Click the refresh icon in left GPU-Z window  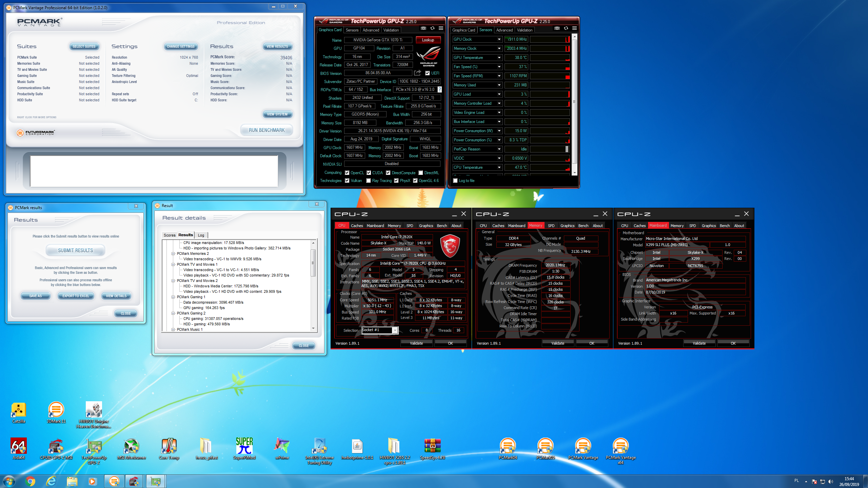432,28
